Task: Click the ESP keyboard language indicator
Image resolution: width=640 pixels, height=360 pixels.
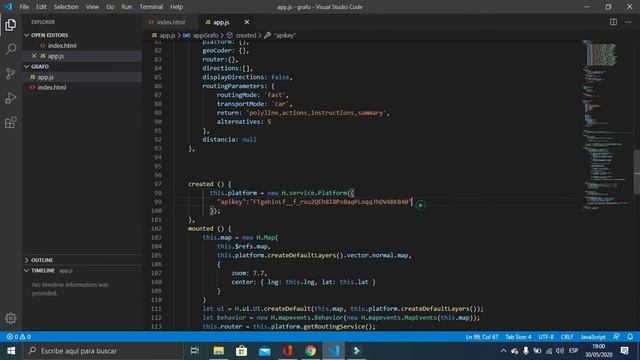Action: click(x=573, y=351)
